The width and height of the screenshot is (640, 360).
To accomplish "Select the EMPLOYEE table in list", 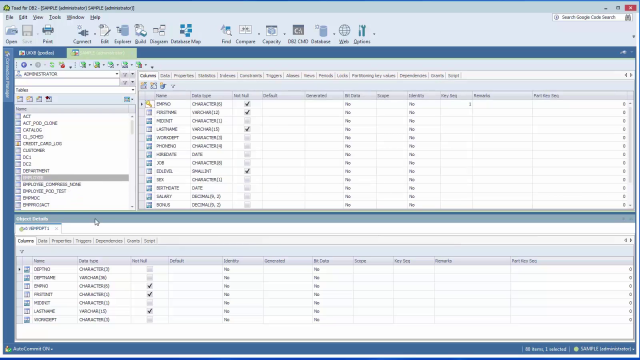I will (x=72, y=178).
